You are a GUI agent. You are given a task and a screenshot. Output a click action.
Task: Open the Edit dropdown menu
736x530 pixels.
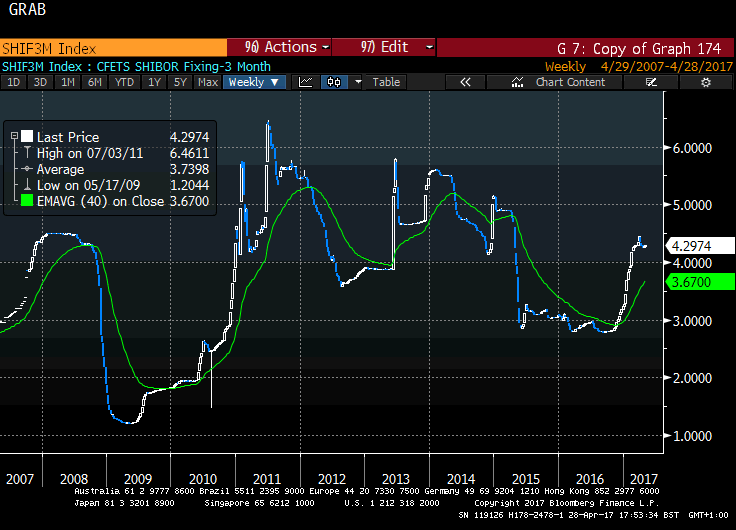click(384, 47)
